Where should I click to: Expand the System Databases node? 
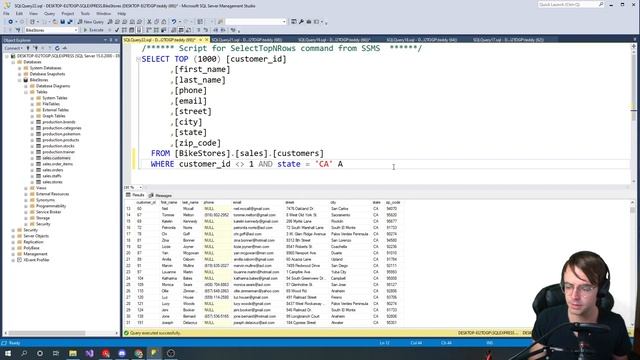point(20,68)
